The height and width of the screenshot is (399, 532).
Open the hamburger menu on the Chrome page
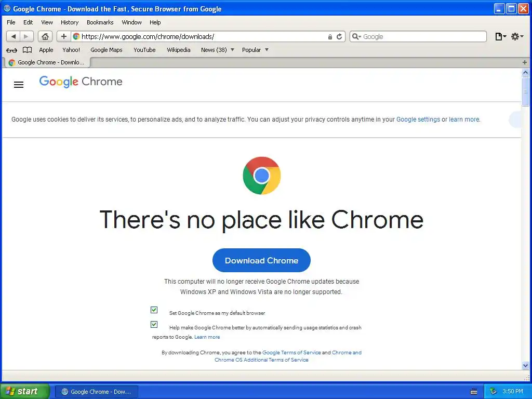(19, 85)
